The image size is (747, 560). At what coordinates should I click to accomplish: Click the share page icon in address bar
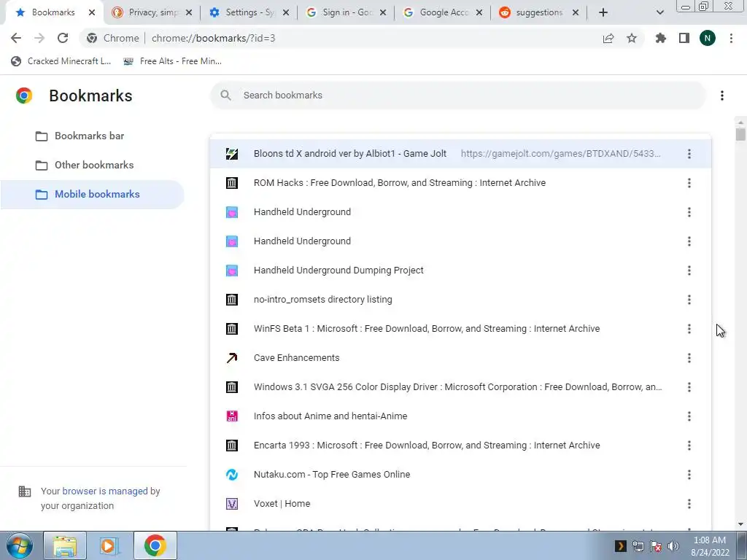click(608, 38)
